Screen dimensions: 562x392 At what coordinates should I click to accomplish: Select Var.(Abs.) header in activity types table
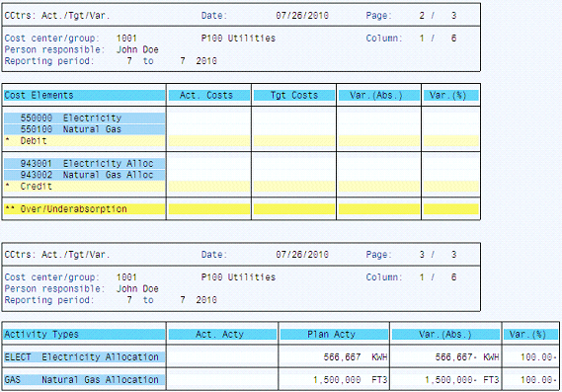[445, 335]
